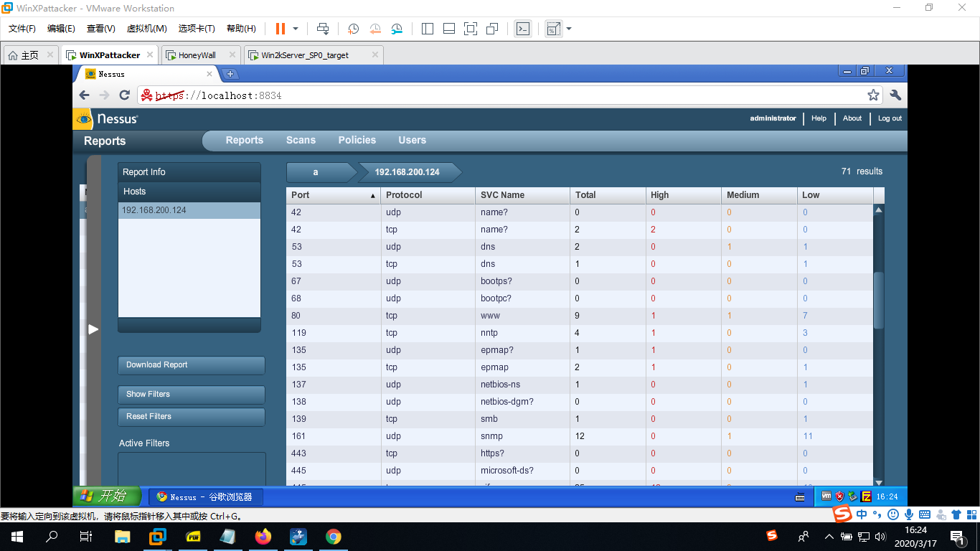The image size is (980, 551).
Task: Open the Policies navigation tab
Action: click(x=357, y=141)
